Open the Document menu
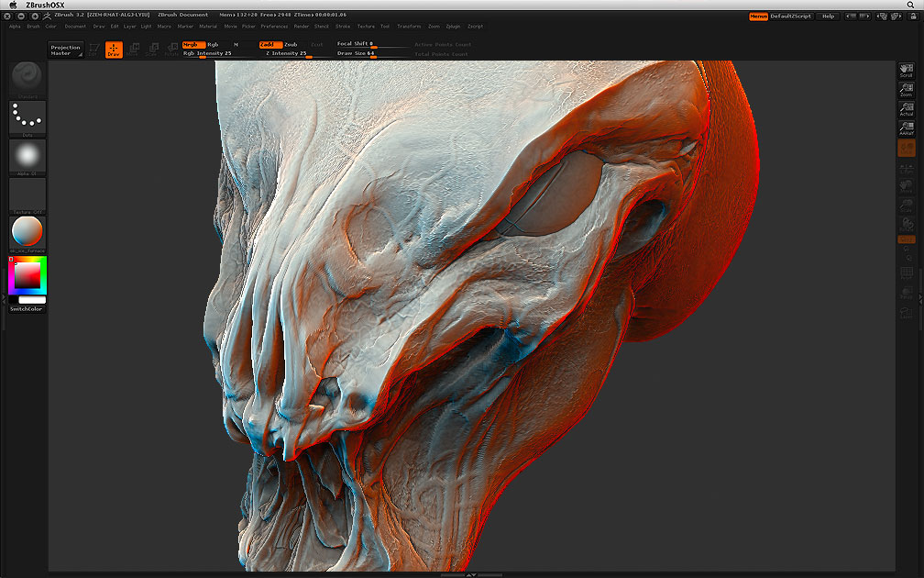The height and width of the screenshot is (578, 924). [75, 27]
